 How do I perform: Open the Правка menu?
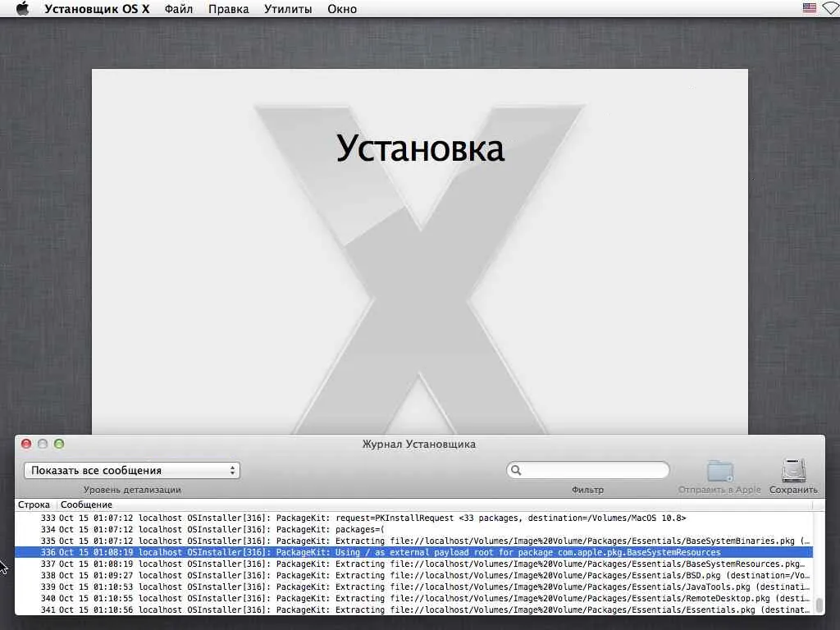coord(229,9)
